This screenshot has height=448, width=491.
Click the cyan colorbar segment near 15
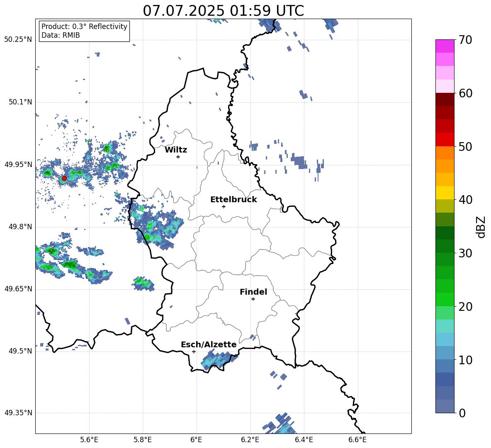tap(445, 326)
